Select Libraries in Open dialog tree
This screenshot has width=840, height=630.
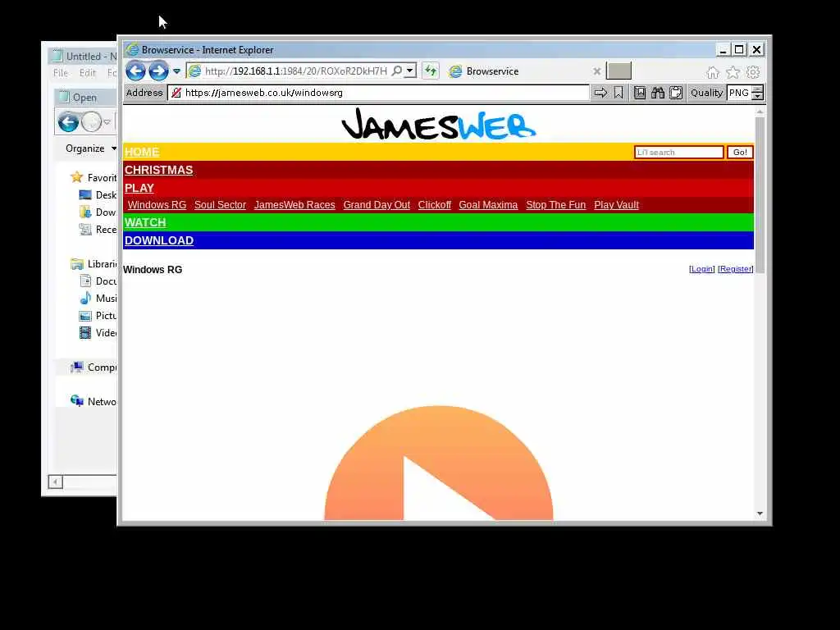[x=94, y=263]
